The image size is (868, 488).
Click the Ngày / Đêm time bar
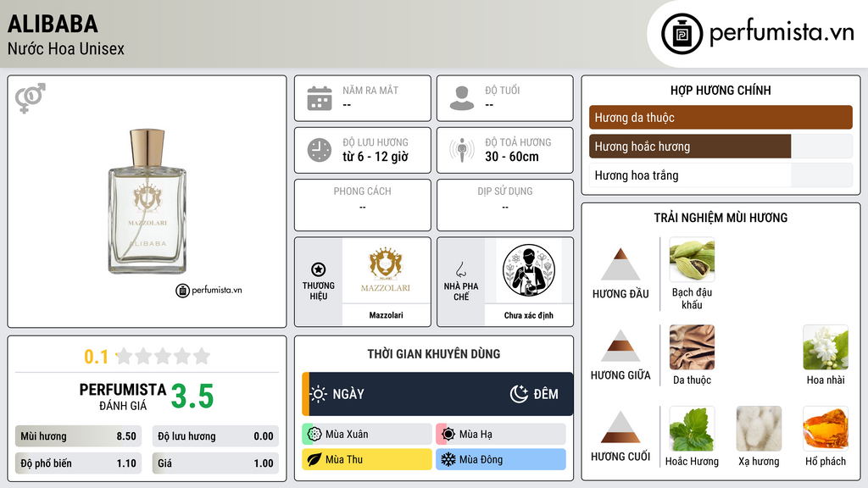pyautogui.click(x=437, y=394)
